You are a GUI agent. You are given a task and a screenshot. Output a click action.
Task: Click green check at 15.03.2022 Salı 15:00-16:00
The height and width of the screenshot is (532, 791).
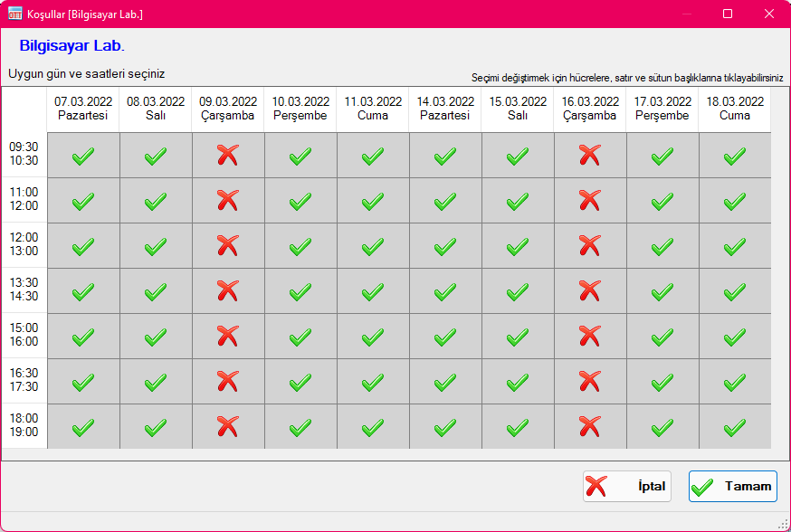point(518,337)
